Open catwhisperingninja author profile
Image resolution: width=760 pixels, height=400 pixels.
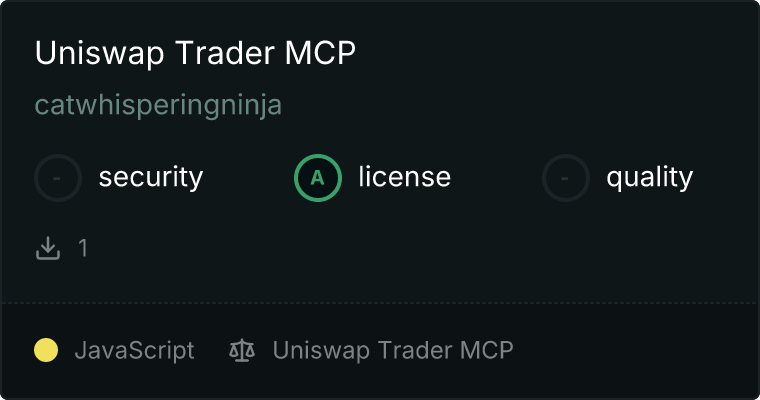[x=158, y=105]
